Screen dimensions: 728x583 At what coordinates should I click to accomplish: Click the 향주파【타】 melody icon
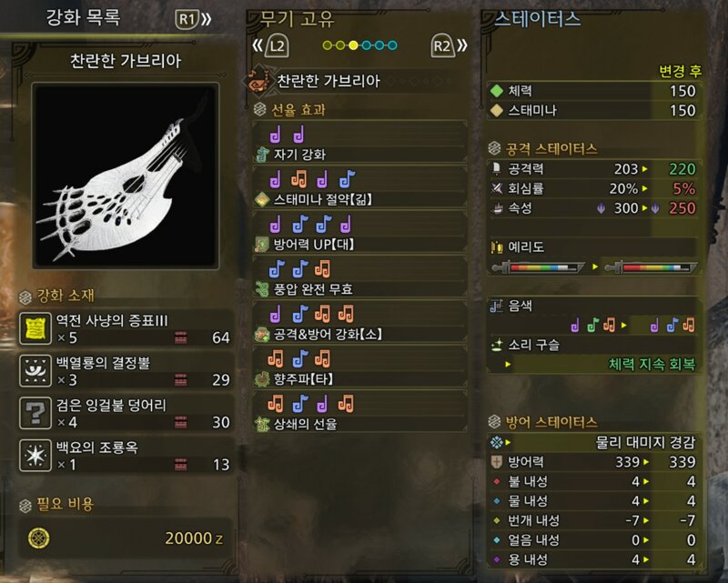click(262, 378)
